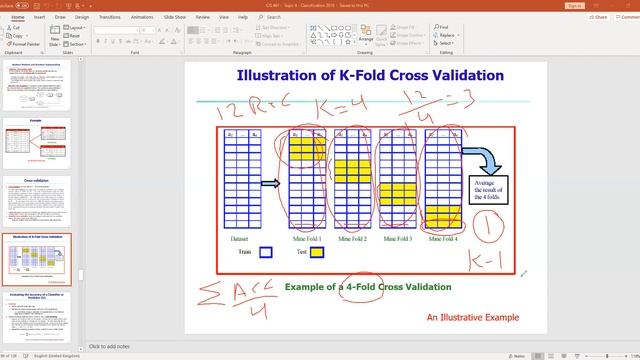Align text left
Viewport: 640px width, 360px height.
pyautogui.click(x=191, y=41)
